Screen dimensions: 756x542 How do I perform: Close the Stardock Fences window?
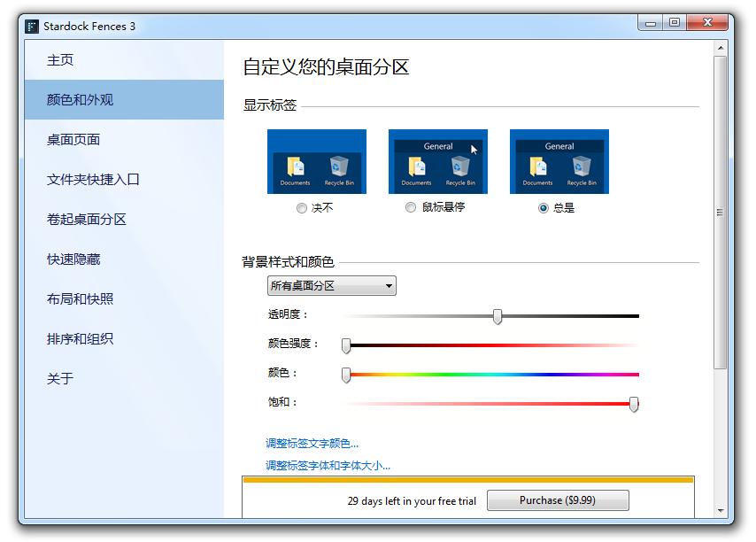(x=707, y=23)
